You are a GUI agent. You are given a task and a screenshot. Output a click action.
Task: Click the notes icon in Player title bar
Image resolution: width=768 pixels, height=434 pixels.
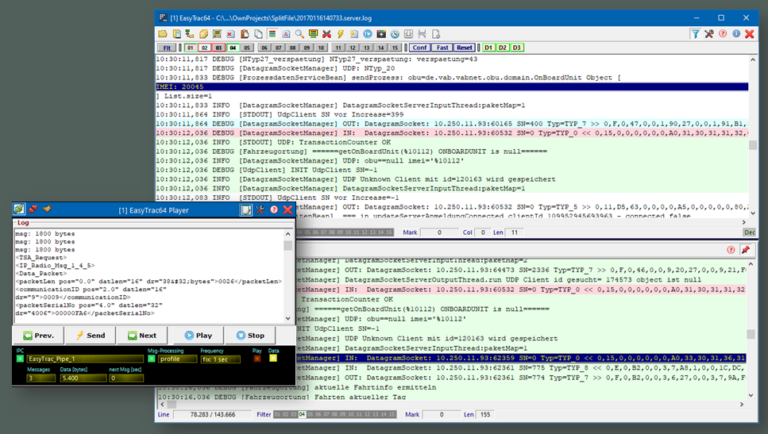(x=247, y=209)
